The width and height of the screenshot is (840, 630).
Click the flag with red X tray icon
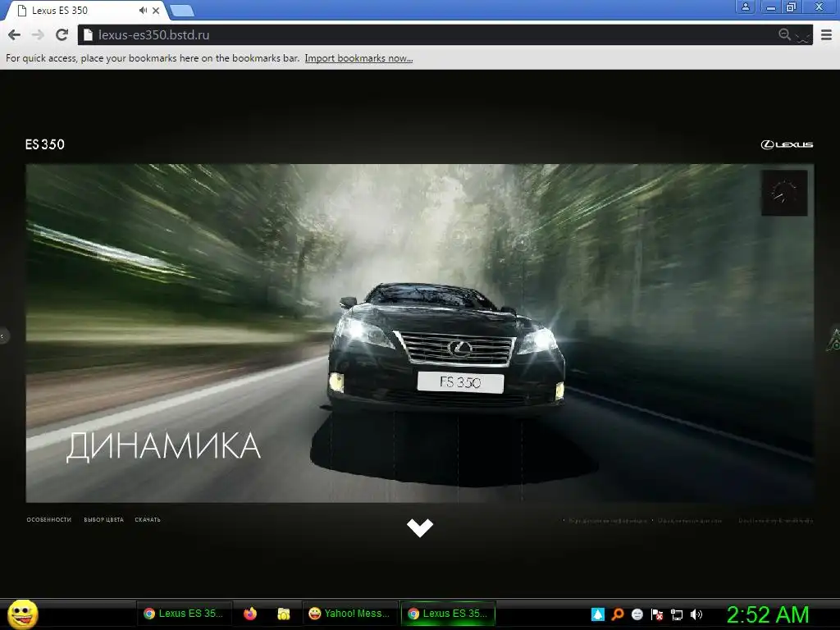[657, 614]
